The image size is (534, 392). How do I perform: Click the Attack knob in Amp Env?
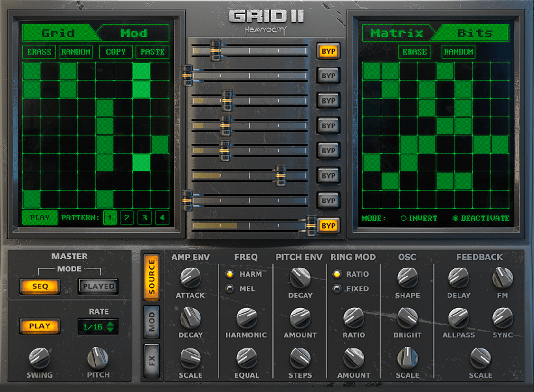click(x=191, y=277)
